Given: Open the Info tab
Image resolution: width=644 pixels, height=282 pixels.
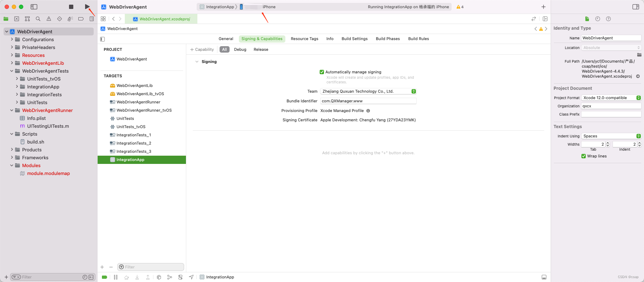Looking at the screenshot, I should (330, 39).
